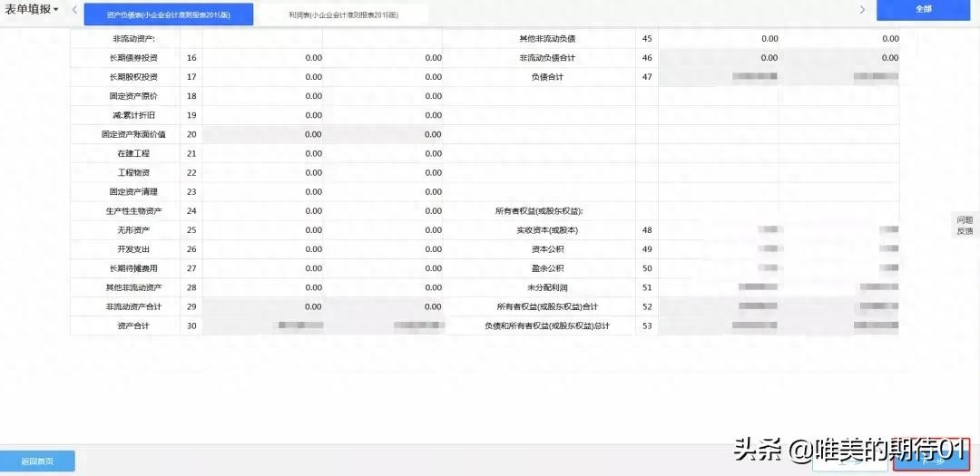Open the 表单填报 dropdown menu
980x476 pixels.
tap(32, 9)
